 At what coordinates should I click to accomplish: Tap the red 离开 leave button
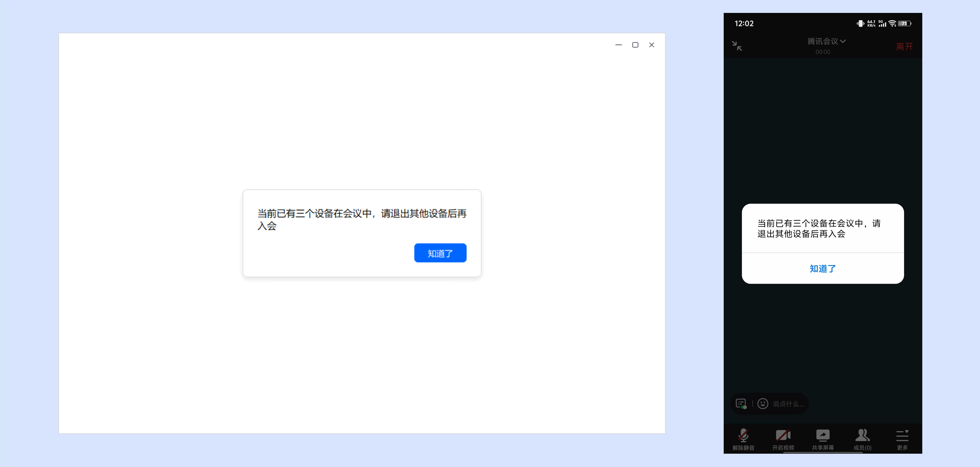coord(904,46)
